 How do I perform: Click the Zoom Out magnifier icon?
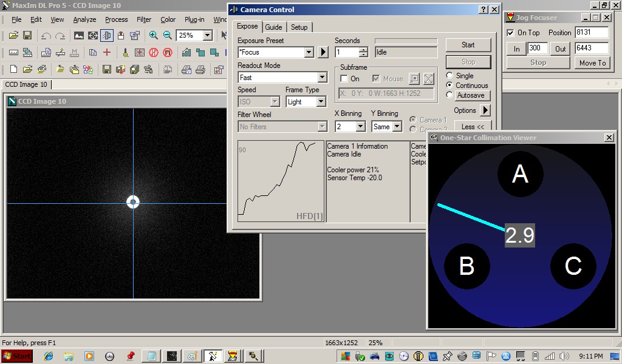pyautogui.click(x=168, y=36)
